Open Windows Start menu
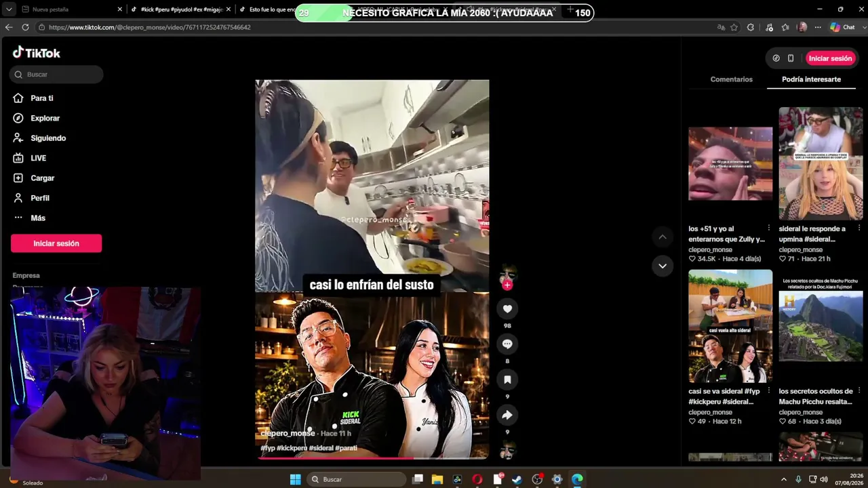 [x=296, y=479]
